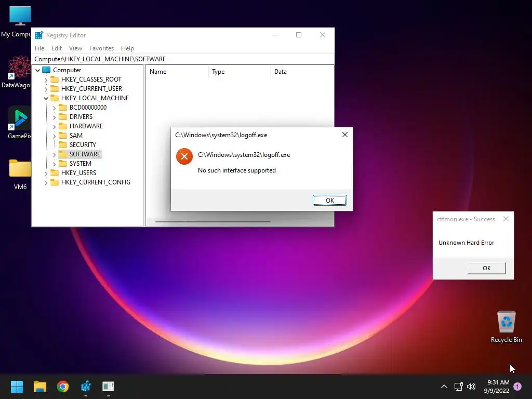Open the Help menu in Registry Editor
532x399 pixels.
click(127, 48)
